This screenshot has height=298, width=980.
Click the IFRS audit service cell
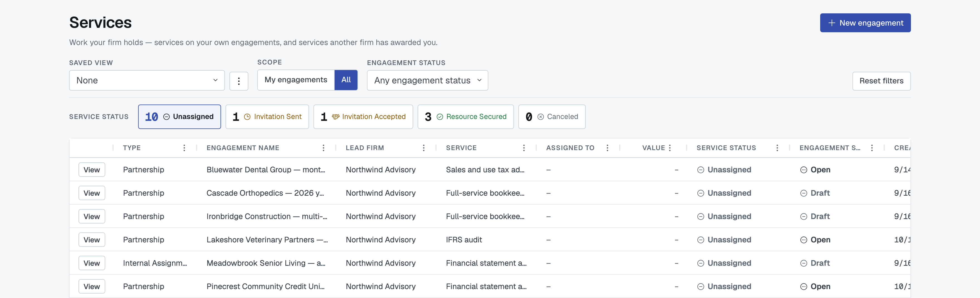click(x=464, y=240)
